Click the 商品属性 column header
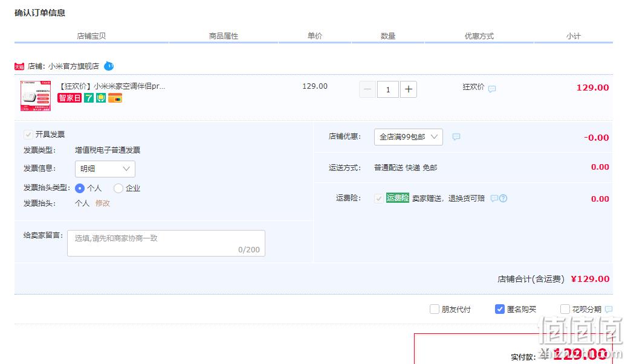Image resolution: width=628 pixels, height=364 pixels. (x=224, y=36)
